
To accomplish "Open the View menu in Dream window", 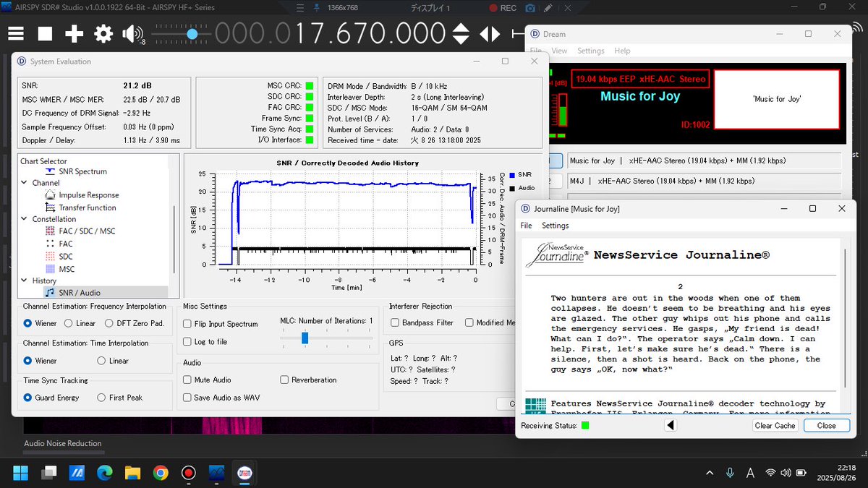I will [x=560, y=51].
